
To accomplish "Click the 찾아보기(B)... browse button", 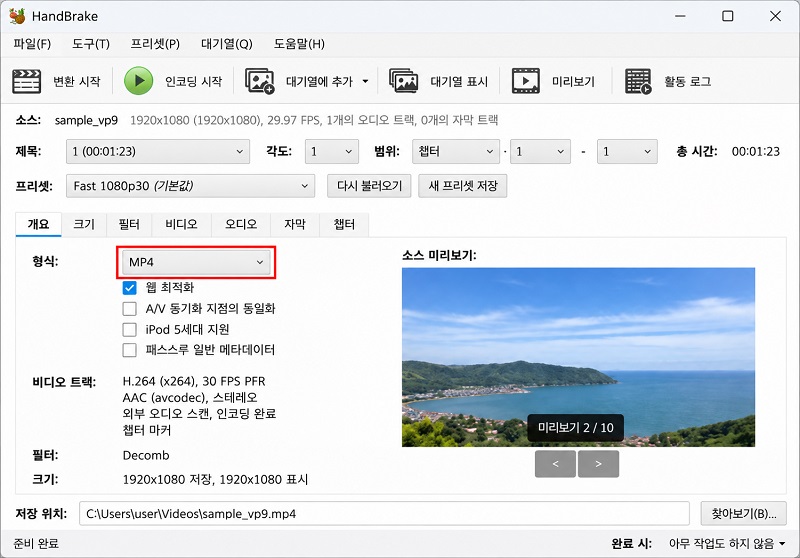I will click(744, 514).
